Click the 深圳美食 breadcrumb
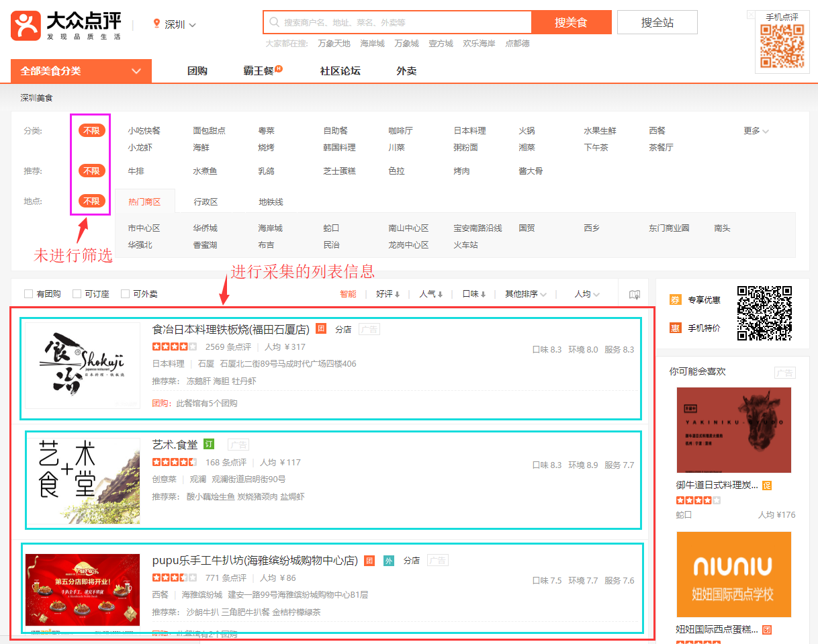818x644 pixels. click(36, 98)
